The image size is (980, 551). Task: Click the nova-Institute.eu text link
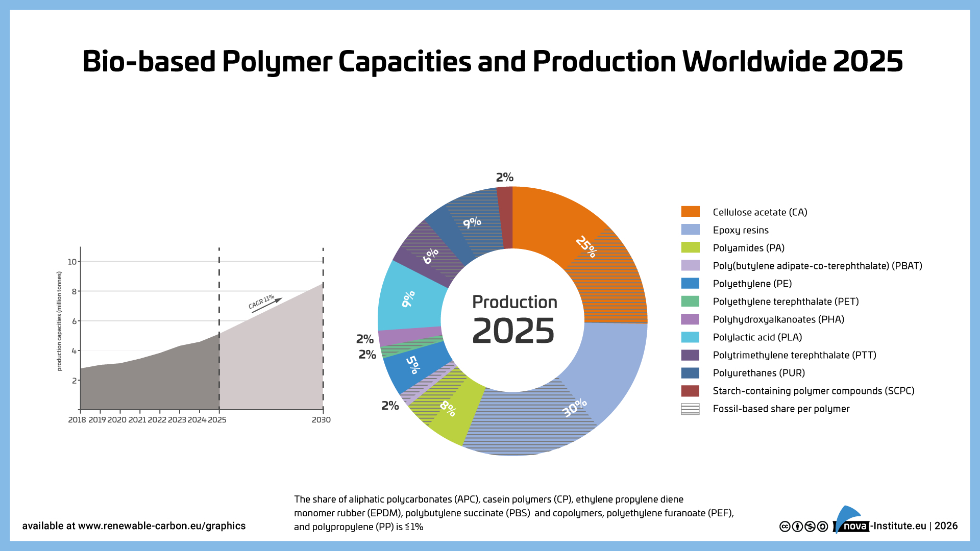click(x=898, y=526)
